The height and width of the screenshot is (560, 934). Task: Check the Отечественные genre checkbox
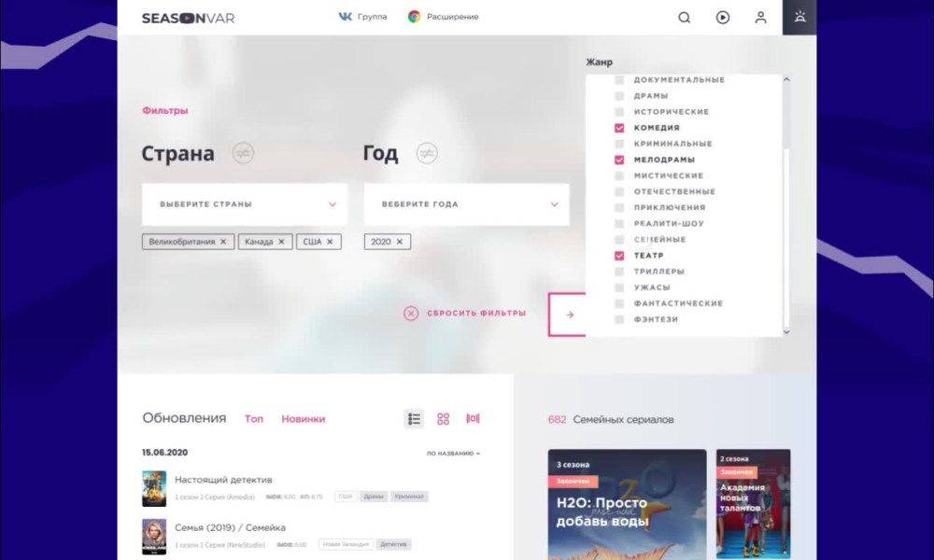click(x=619, y=191)
